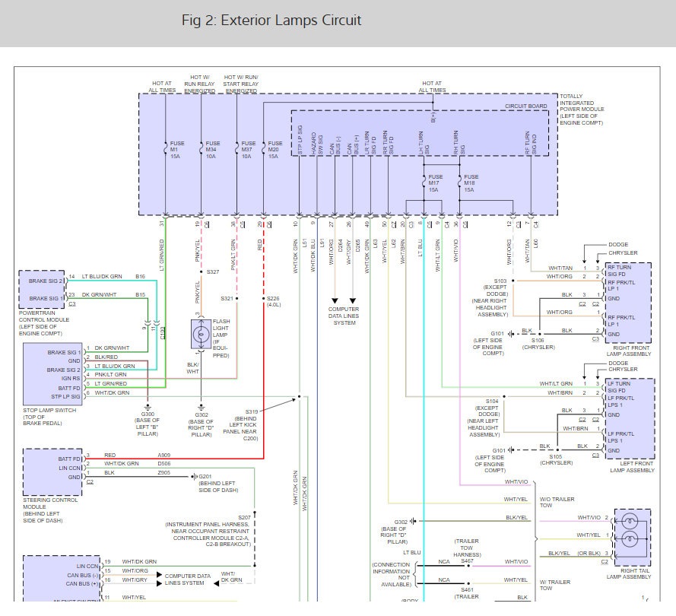The width and height of the screenshot is (676, 616).
Task: Click the W/ TRAILER TOW label
Action: point(555,585)
